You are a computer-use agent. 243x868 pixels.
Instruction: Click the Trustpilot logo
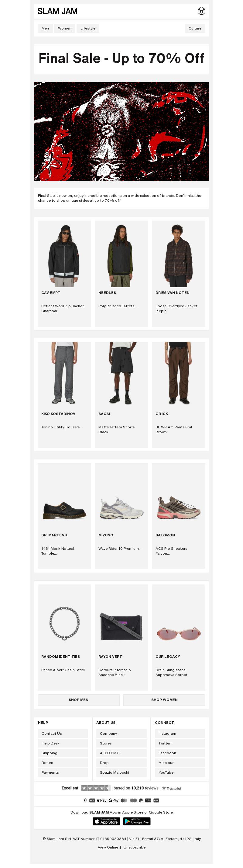click(172, 788)
